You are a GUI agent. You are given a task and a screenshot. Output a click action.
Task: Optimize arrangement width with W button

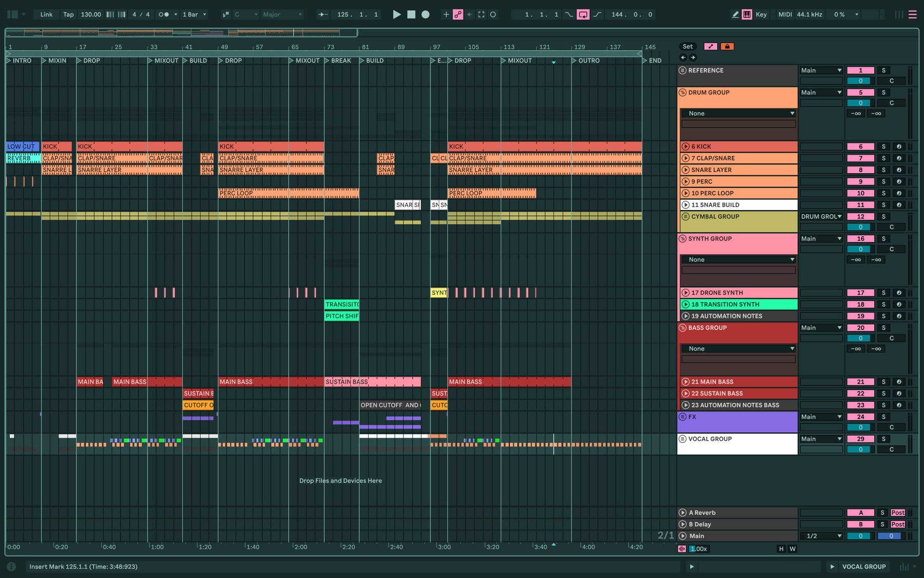[793, 549]
